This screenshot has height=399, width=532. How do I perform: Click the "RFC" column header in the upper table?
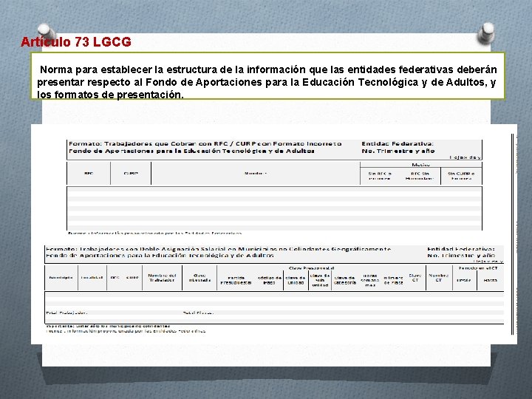pyautogui.click(x=89, y=174)
